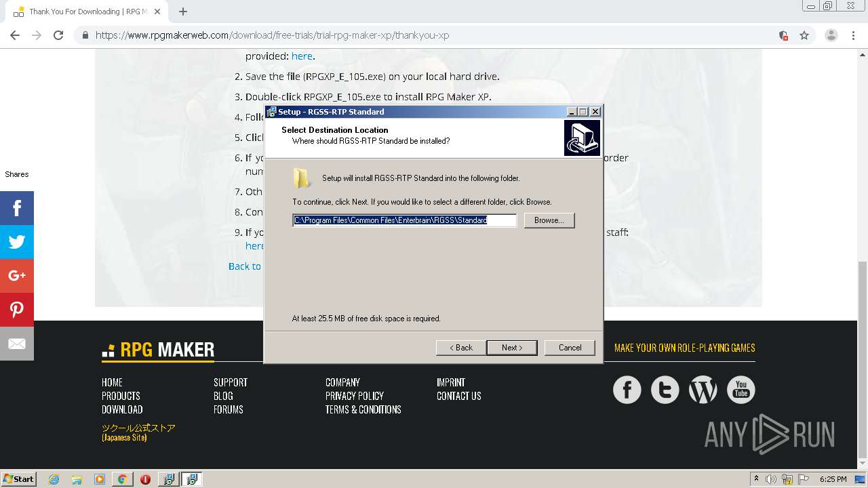
Task: Click the Start button
Action: tap(18, 479)
